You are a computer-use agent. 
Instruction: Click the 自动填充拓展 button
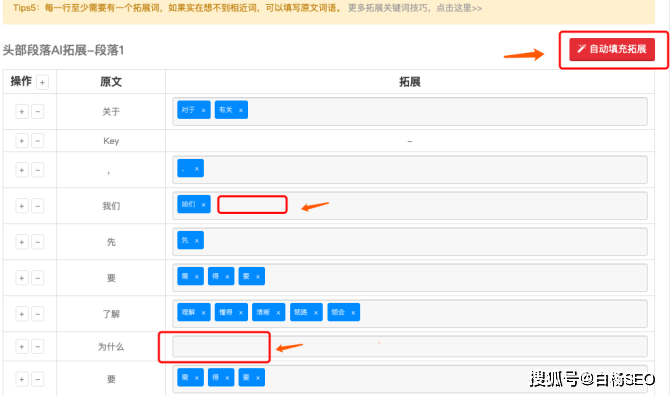pos(612,49)
